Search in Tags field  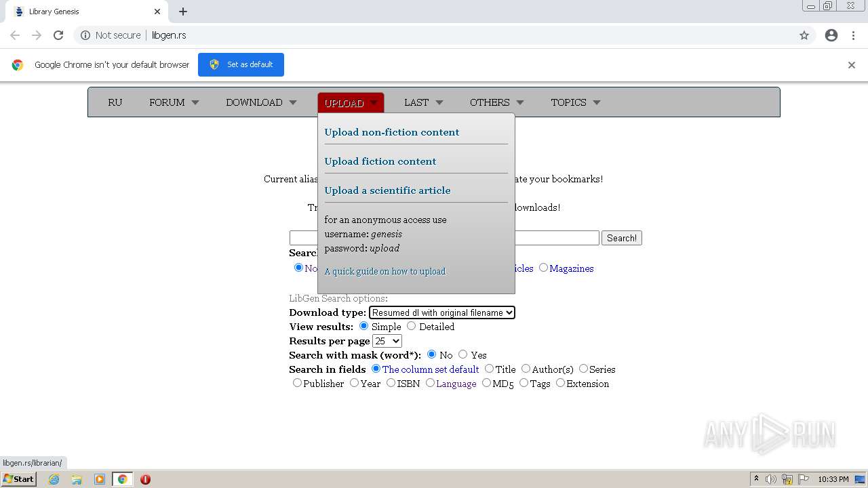pos(524,383)
